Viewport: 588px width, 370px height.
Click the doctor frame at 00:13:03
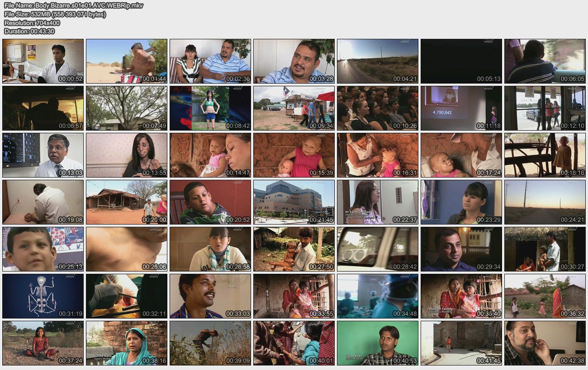(x=43, y=155)
